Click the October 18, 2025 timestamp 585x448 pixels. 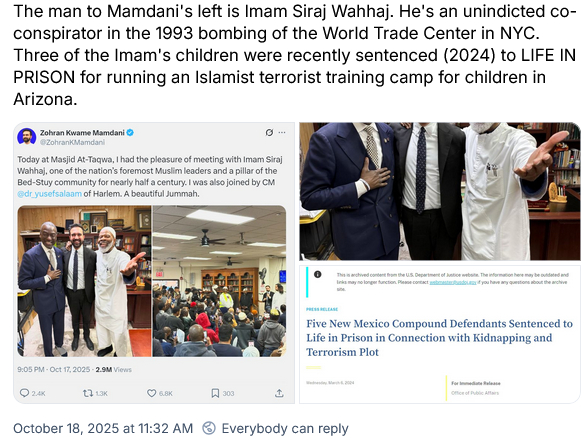[103, 428]
